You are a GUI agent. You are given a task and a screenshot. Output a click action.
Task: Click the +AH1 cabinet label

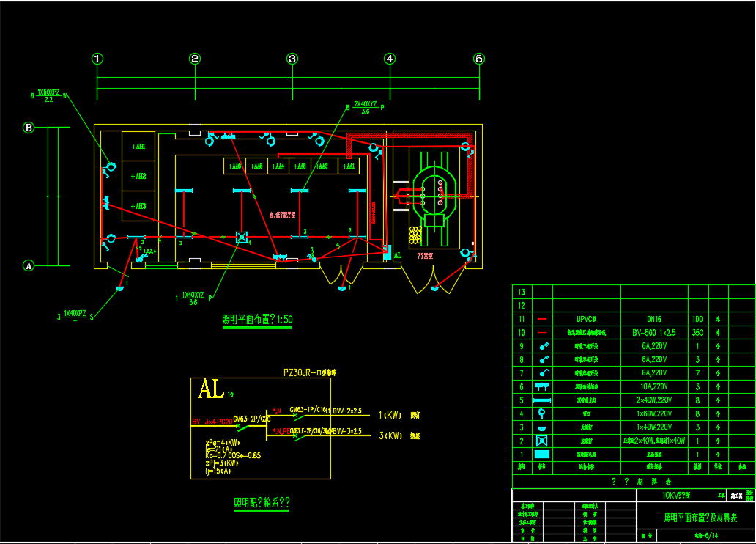[x=138, y=146]
